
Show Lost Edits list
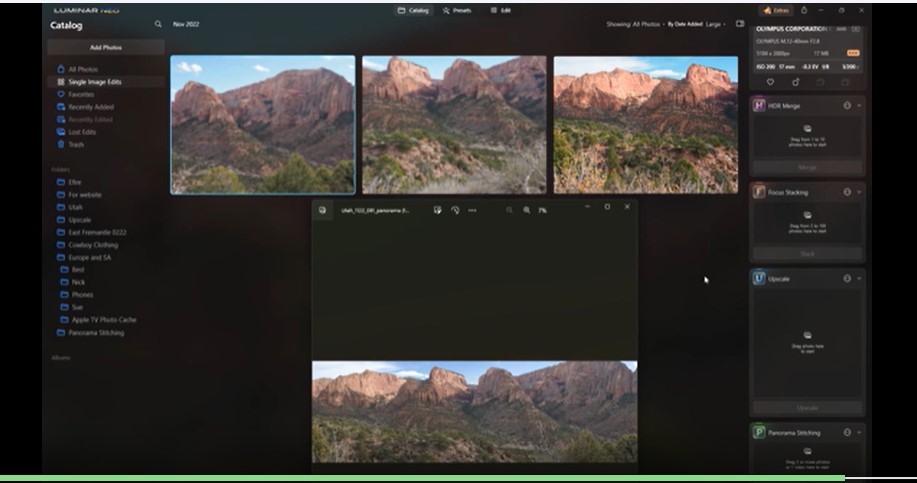[82, 132]
